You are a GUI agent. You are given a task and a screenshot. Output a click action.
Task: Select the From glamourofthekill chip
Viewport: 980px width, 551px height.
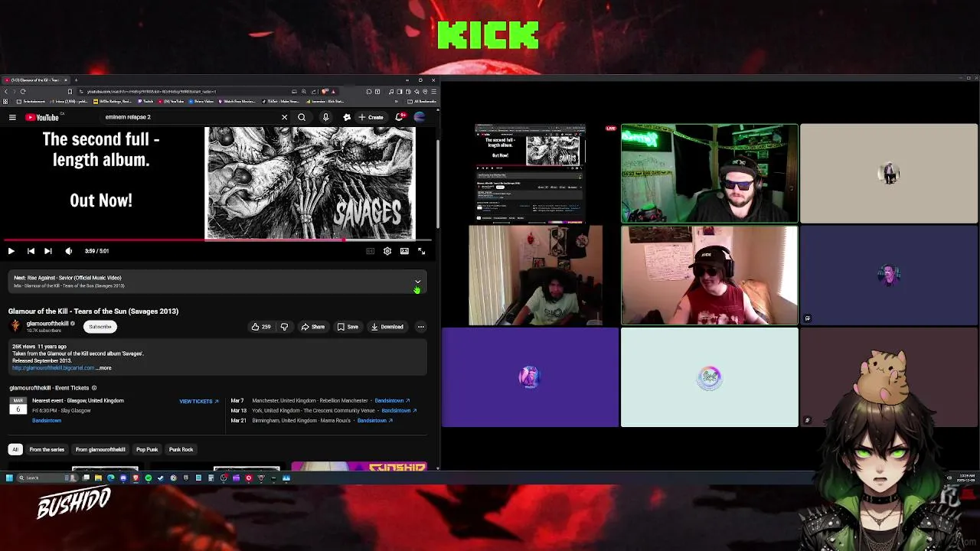(x=100, y=449)
